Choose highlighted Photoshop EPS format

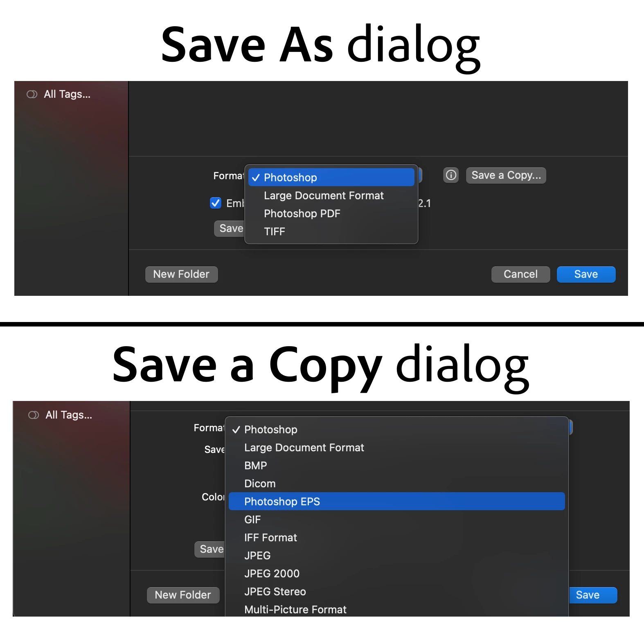[397, 501]
